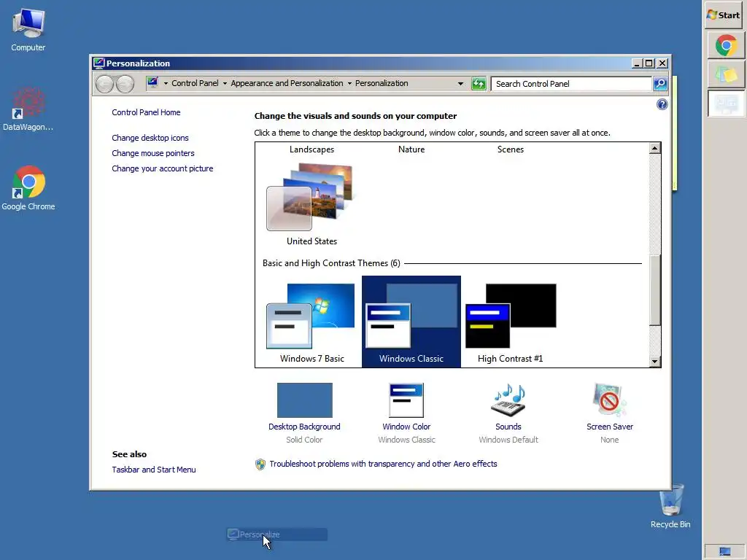Open Taskbar and Start Menu link
This screenshot has height=560, width=747.
(154, 470)
